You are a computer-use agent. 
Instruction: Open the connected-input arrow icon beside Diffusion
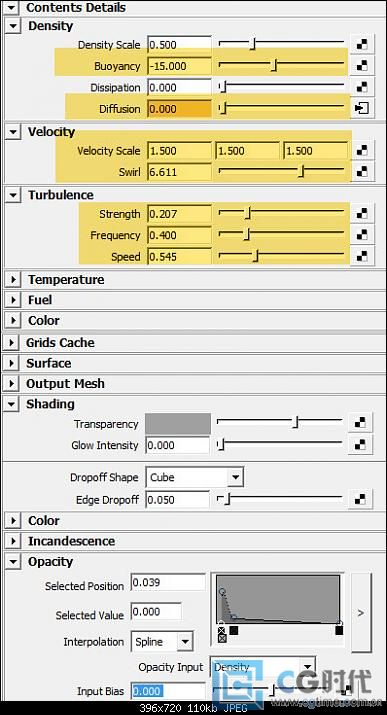362,109
